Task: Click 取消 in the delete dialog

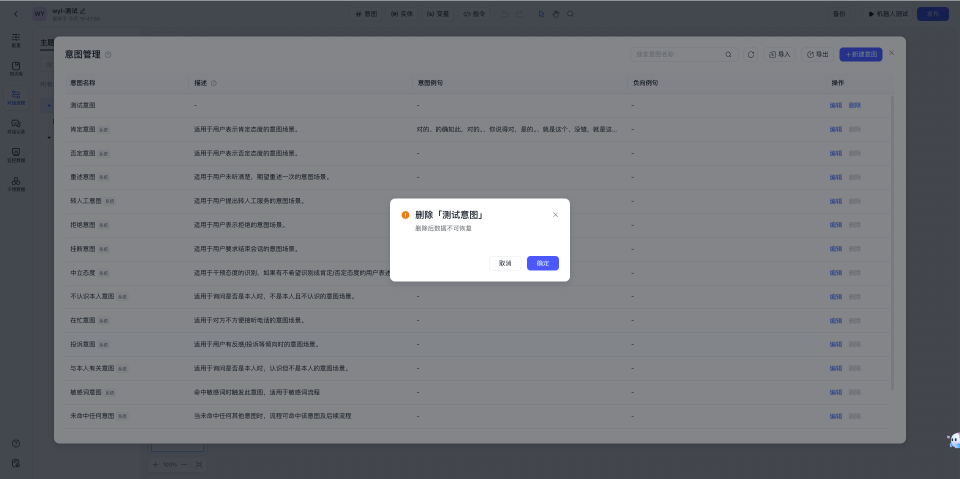Action: pos(505,263)
